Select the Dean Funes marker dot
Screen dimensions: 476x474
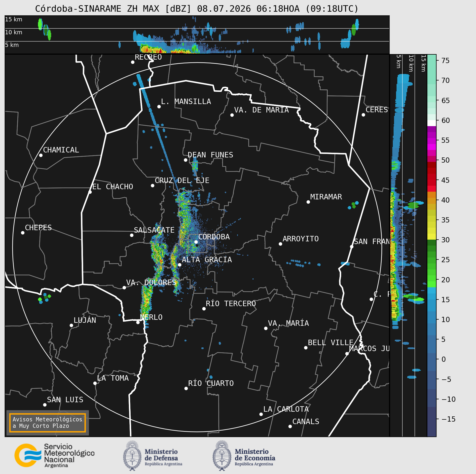185,160
